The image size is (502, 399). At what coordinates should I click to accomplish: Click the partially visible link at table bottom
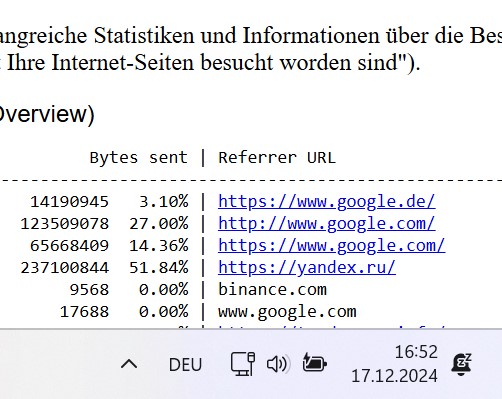[x=332, y=327]
